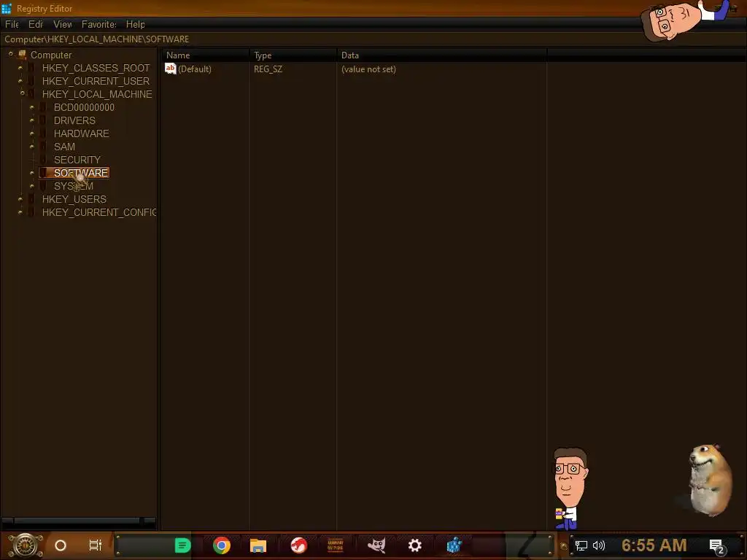The height and width of the screenshot is (560, 747).
Task: Expand DRIVERS key
Action: (x=32, y=120)
